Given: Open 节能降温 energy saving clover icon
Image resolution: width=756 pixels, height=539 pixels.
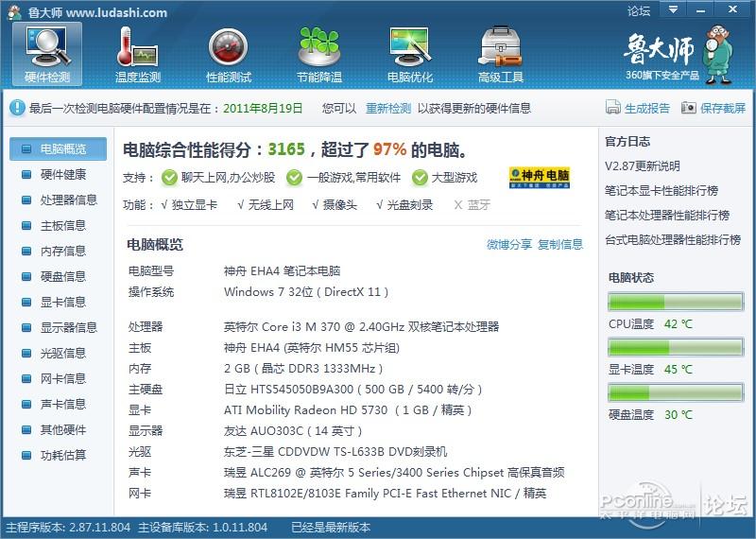Looking at the screenshot, I should point(319,54).
